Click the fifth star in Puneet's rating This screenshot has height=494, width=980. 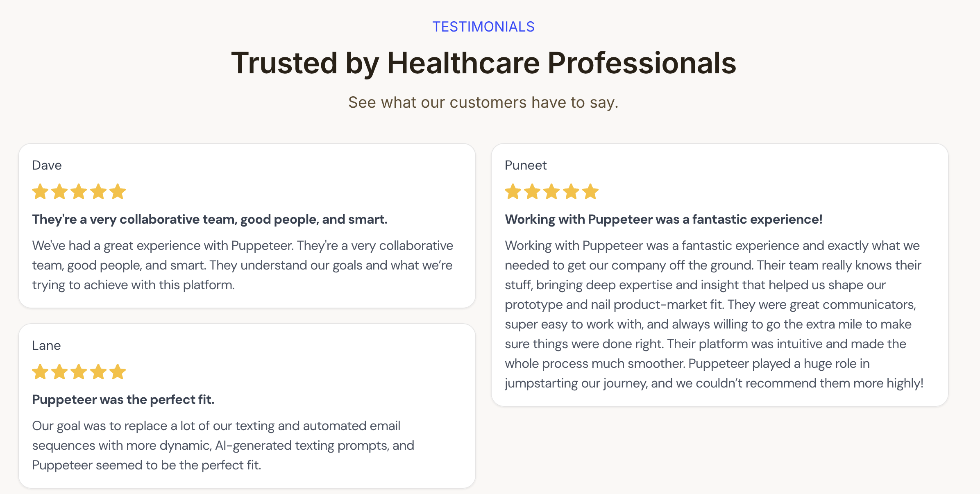pyautogui.click(x=590, y=192)
